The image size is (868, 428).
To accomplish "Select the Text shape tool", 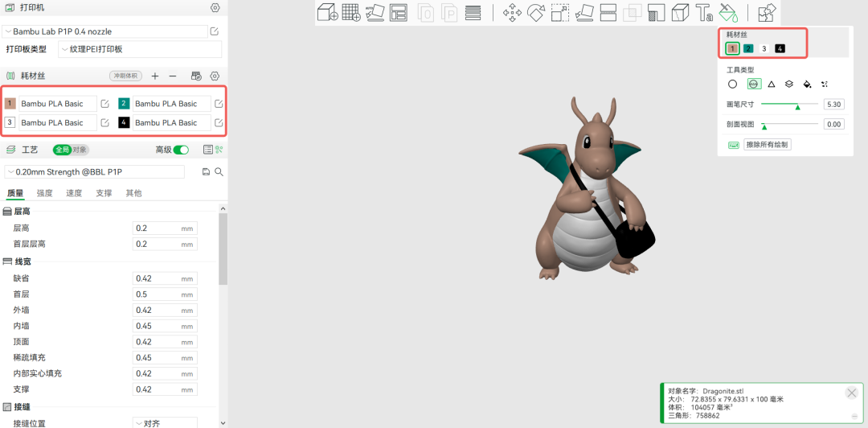I will (703, 12).
